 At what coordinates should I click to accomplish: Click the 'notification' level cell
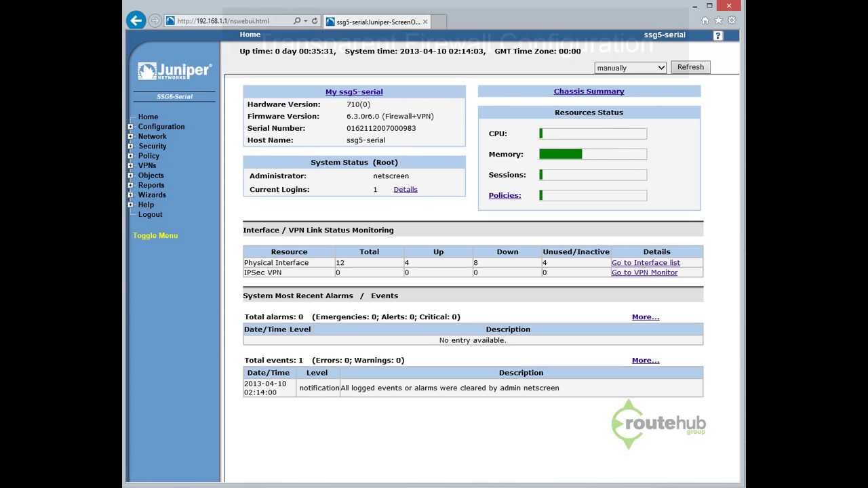point(319,388)
